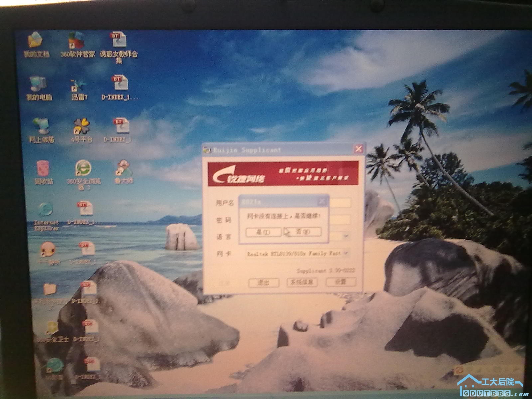The width and height of the screenshot is (532, 399).
Task: Open the 360安全卫士 desktop icon
Action: [52, 329]
